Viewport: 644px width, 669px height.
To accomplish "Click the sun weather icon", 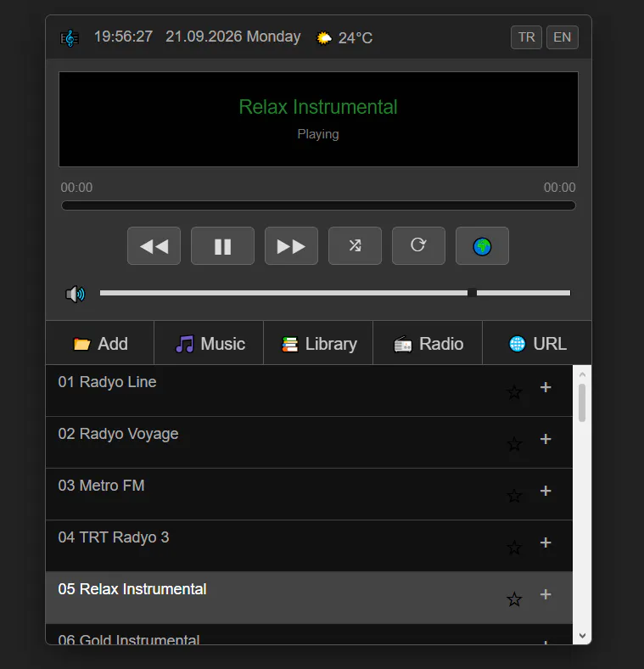I will click(x=324, y=38).
